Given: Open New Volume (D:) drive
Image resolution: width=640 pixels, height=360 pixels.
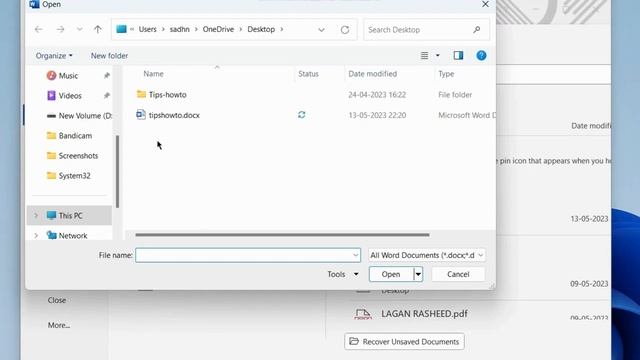Looking at the screenshot, I should coord(85,116).
